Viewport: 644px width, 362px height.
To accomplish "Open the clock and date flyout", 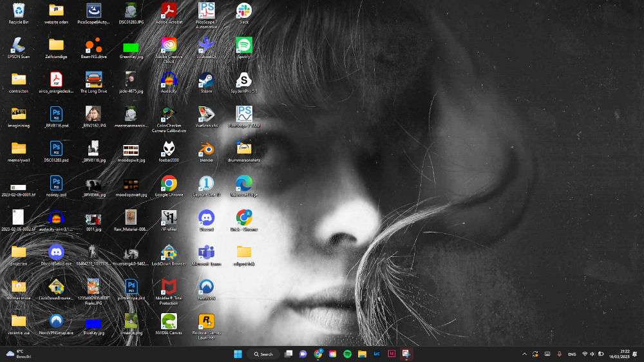I will coord(619,354).
